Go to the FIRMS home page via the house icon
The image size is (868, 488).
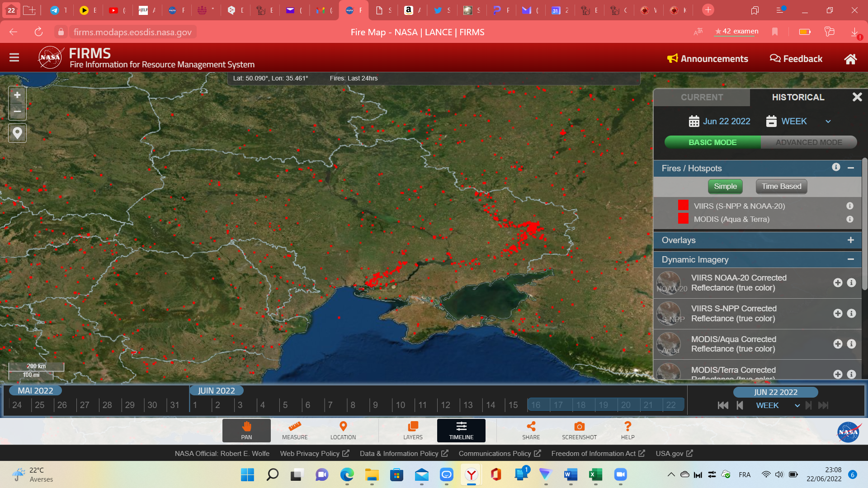point(850,59)
